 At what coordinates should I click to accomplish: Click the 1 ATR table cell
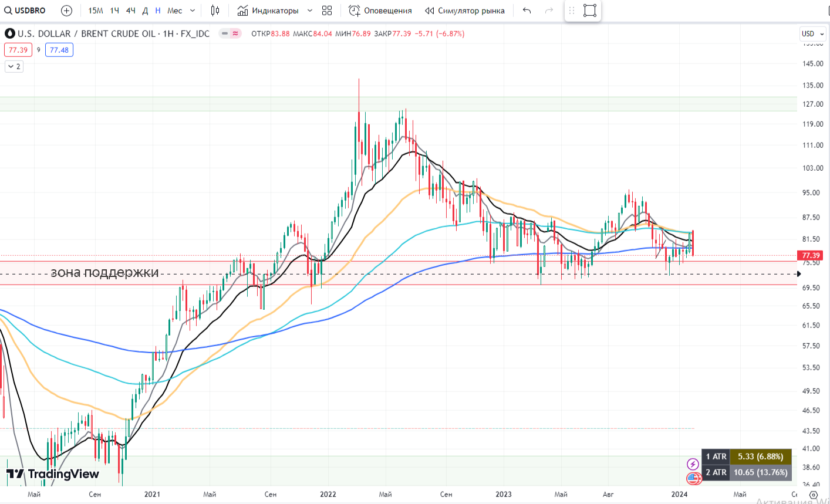716,456
